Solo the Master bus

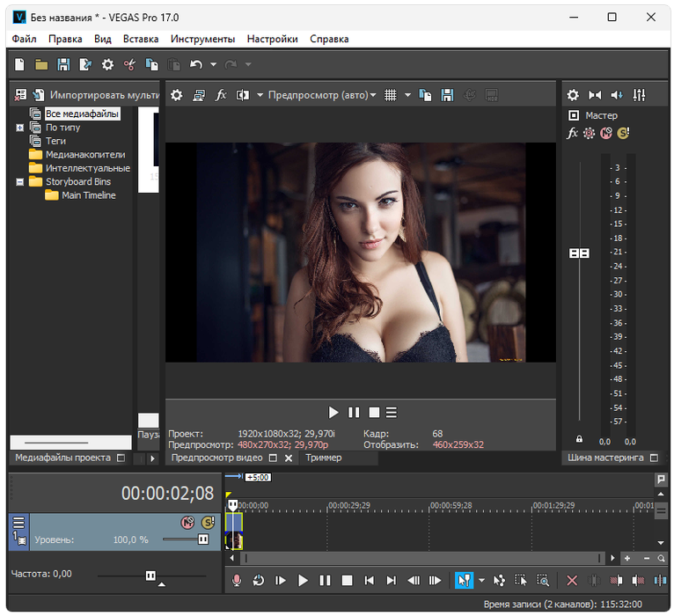point(623,133)
